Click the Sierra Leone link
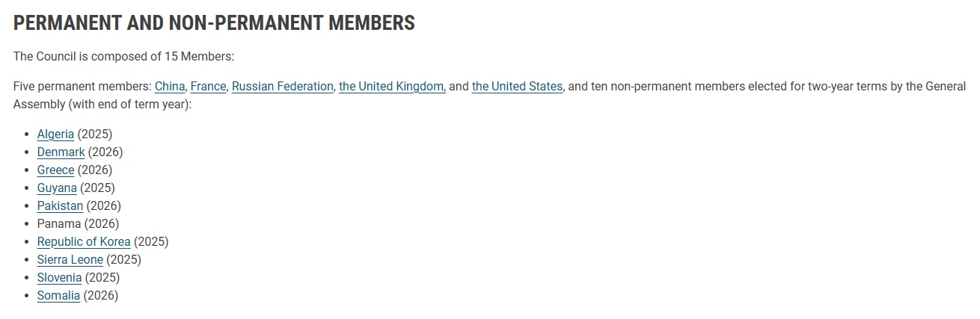 click(x=70, y=259)
